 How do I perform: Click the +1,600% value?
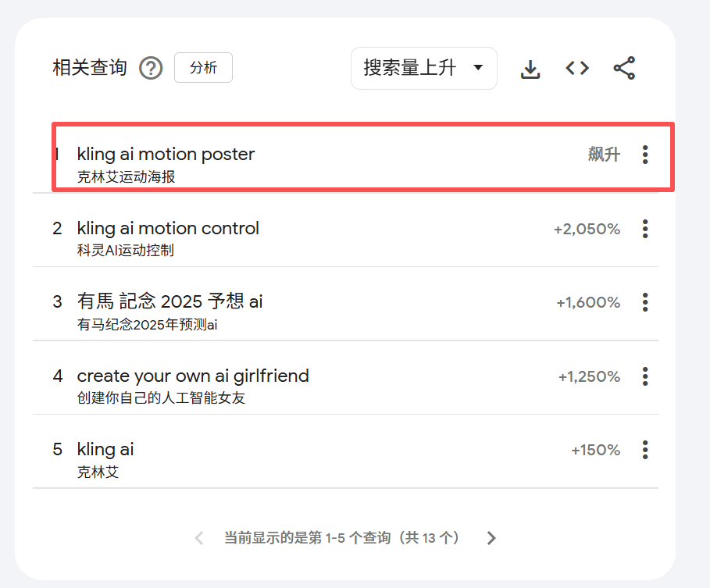click(588, 302)
